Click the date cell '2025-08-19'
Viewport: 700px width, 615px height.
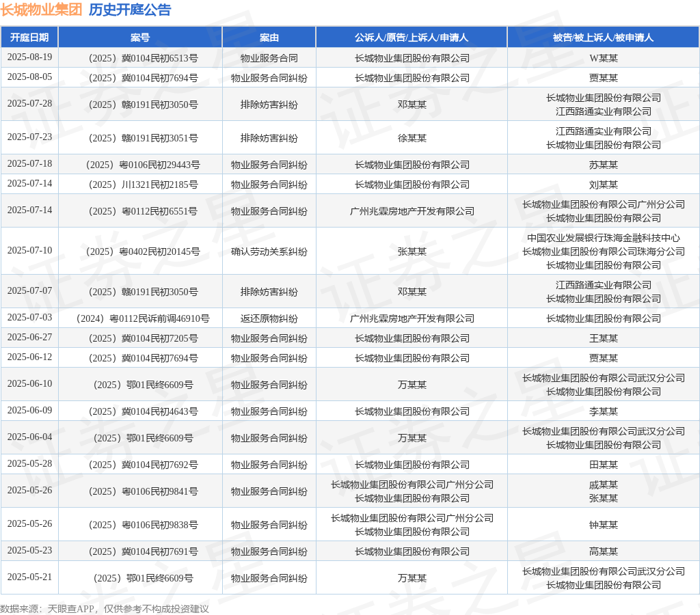click(x=29, y=57)
